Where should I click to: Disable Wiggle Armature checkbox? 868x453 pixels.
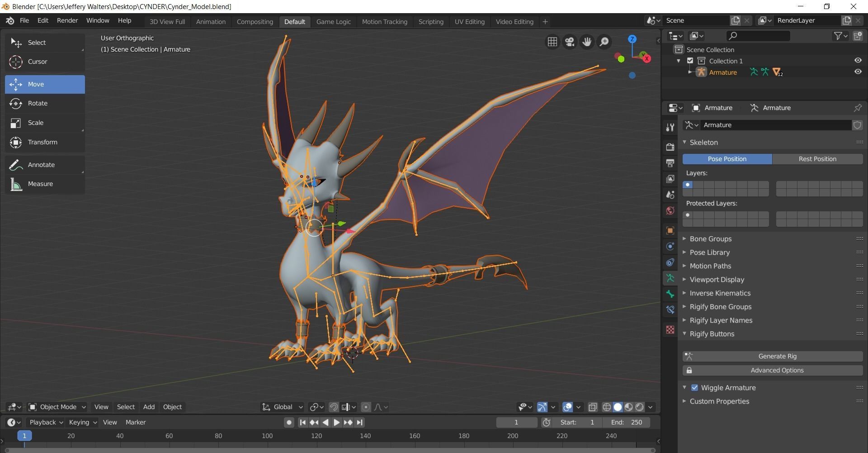click(x=694, y=388)
